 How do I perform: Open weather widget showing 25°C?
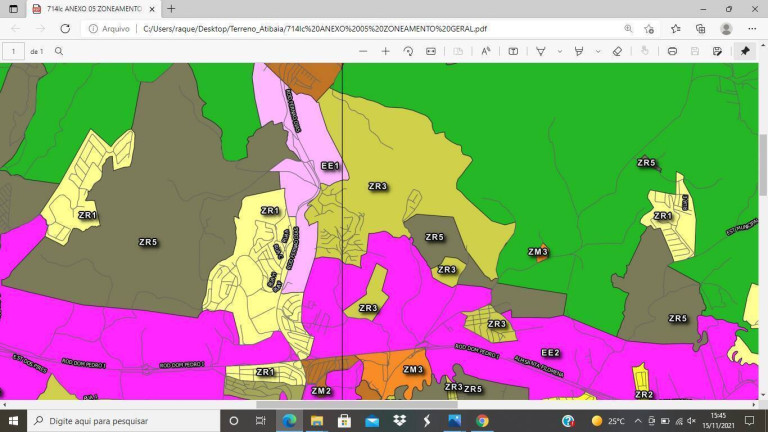608,421
